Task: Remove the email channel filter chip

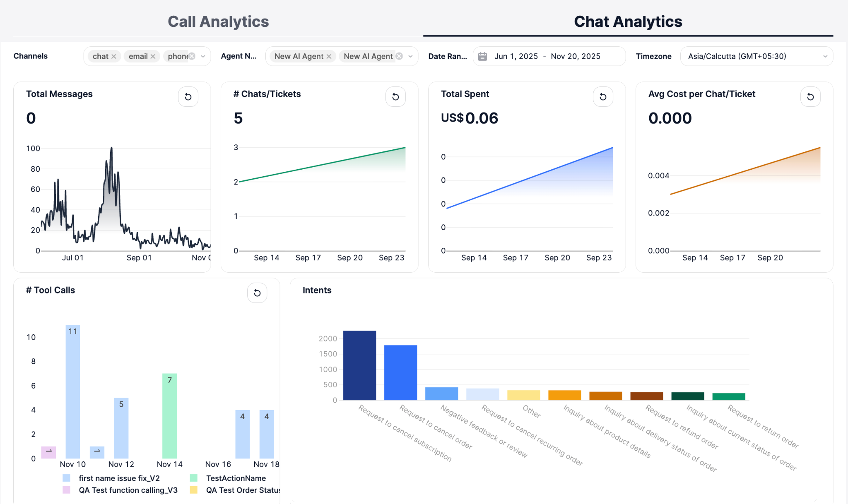Action: pos(153,57)
